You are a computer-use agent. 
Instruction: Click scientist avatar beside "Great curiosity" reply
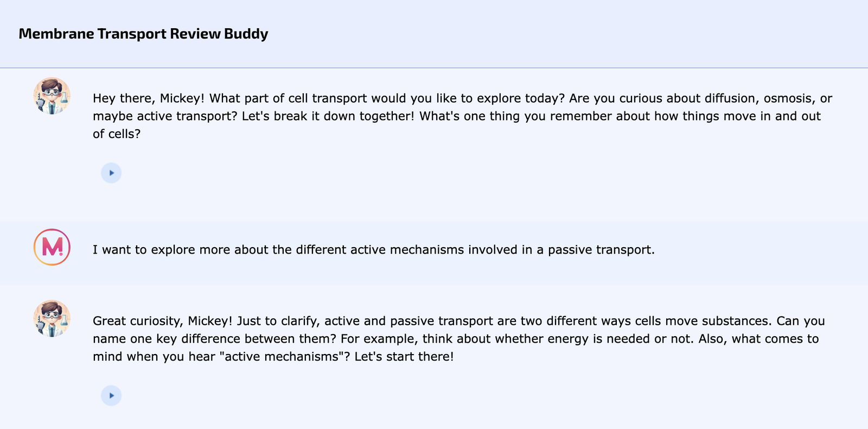click(x=52, y=318)
